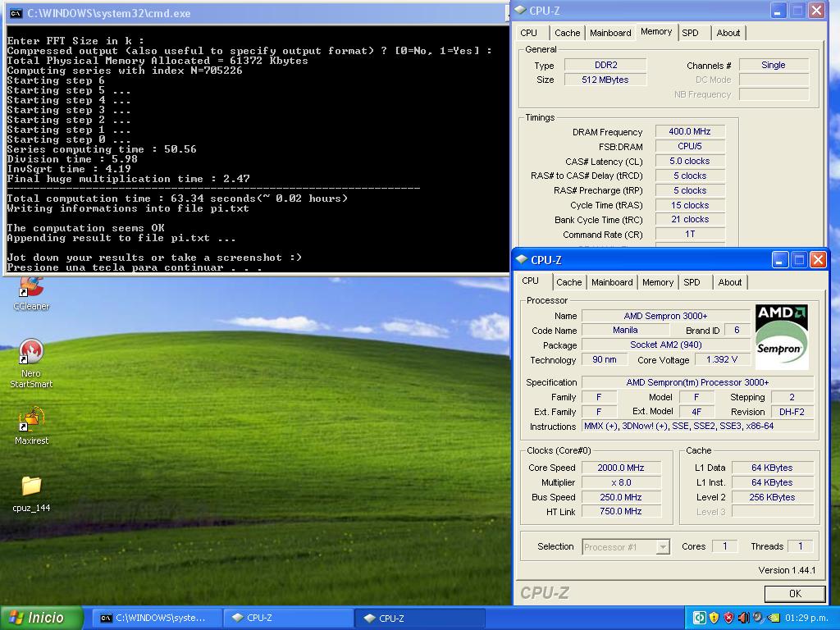Open Memory tab in the front CPU-Z window

point(657,282)
